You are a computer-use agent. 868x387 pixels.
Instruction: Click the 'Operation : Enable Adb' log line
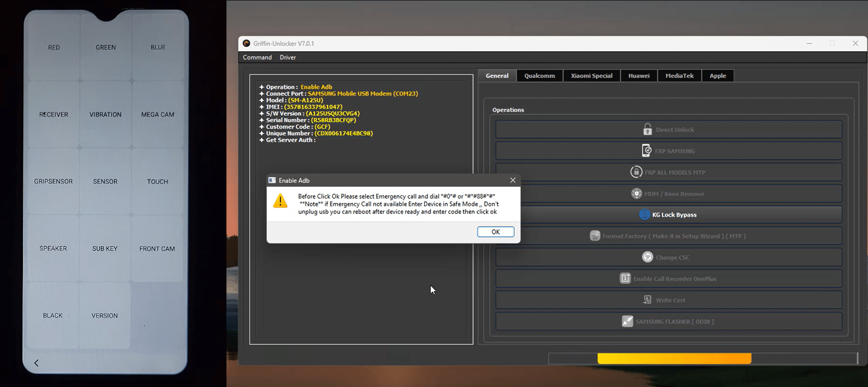pos(296,87)
